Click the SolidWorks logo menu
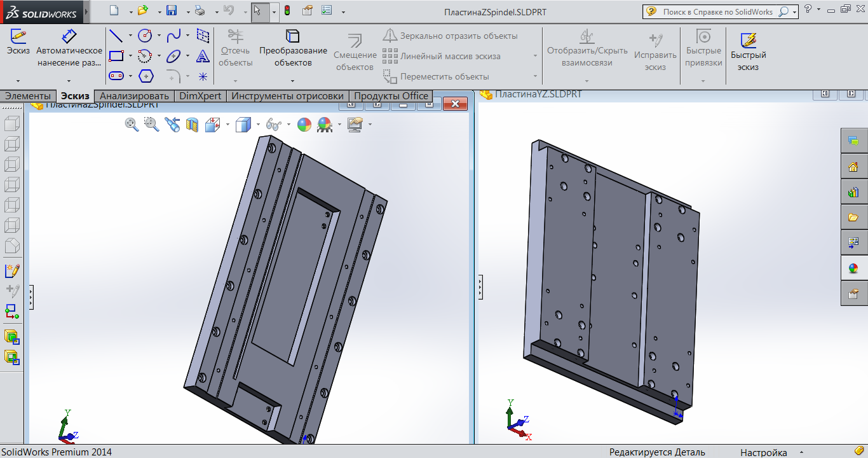 click(40, 12)
